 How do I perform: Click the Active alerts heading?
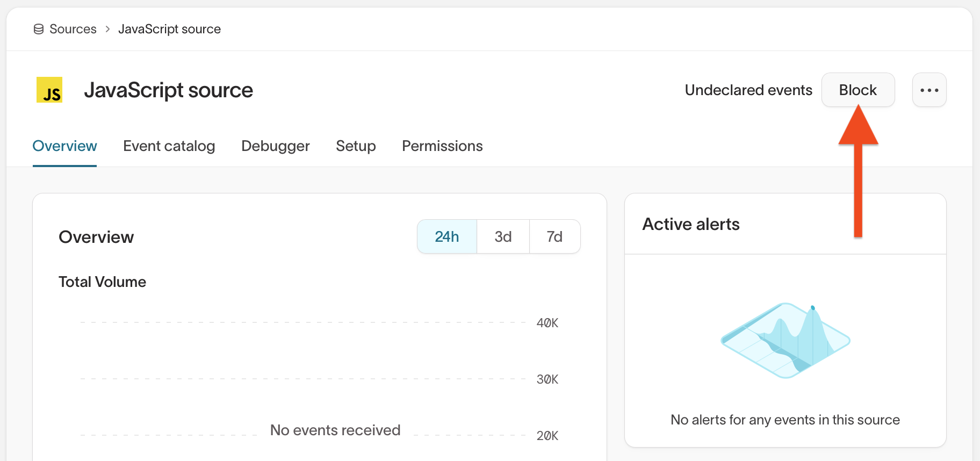[x=691, y=224]
